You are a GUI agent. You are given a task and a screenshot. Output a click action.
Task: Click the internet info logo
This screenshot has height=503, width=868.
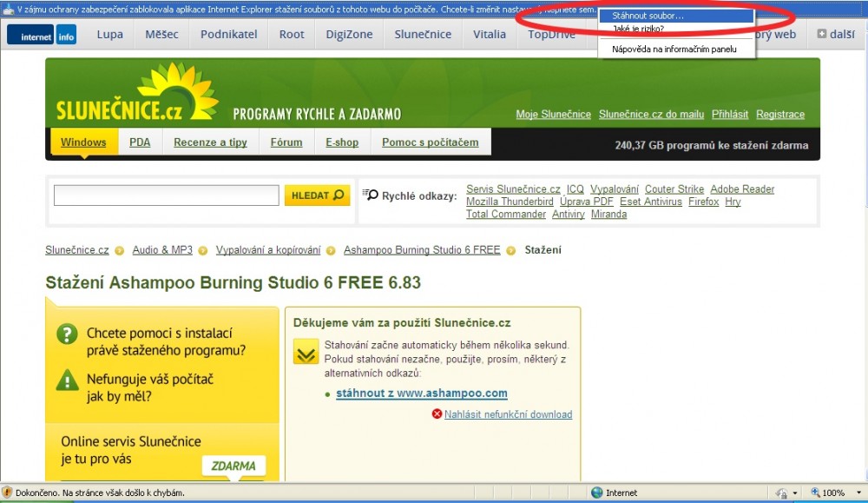click(x=42, y=36)
